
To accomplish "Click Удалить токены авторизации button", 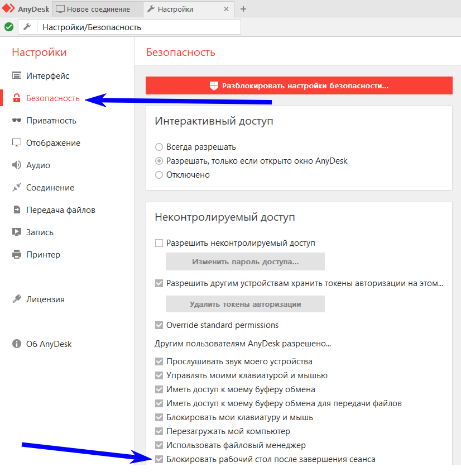I will pyautogui.click(x=245, y=304).
